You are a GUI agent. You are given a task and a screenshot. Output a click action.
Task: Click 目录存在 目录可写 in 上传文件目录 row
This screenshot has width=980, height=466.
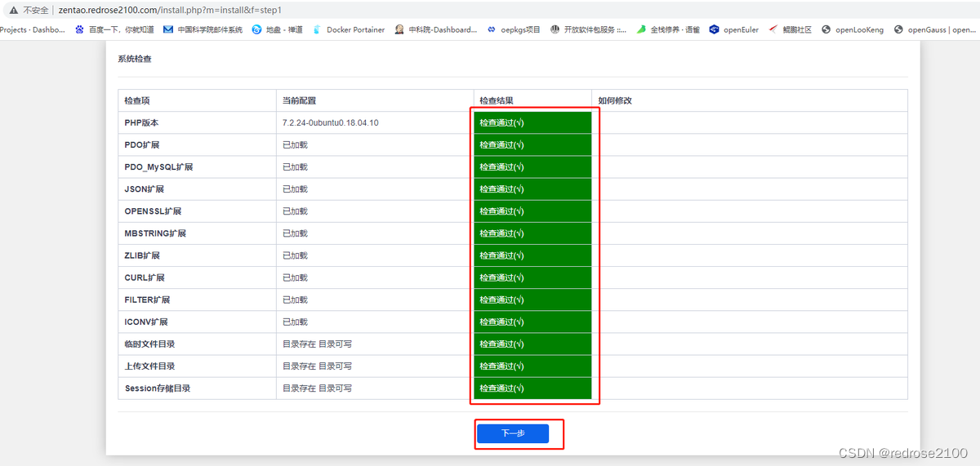tap(317, 366)
